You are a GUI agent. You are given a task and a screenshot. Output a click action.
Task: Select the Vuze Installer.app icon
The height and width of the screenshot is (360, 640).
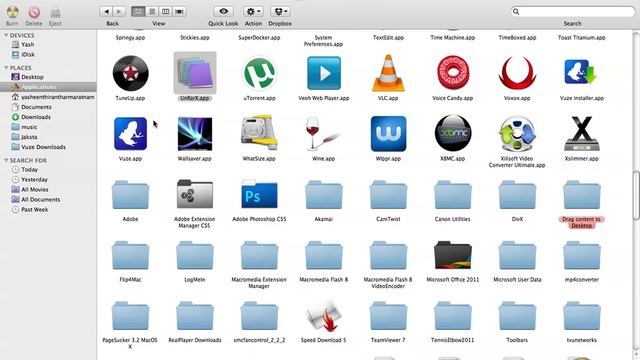(x=581, y=73)
